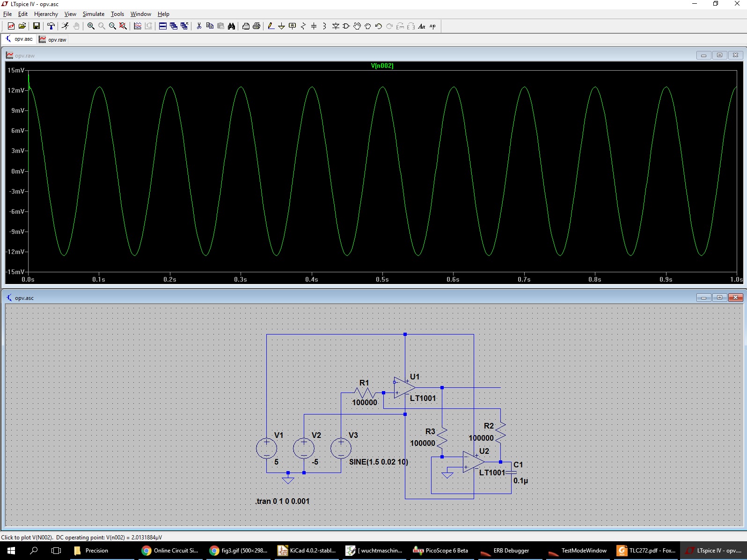Switch to Online Circuit Si... Chrome taskbar item
This screenshot has width=747, height=560.
171,551
